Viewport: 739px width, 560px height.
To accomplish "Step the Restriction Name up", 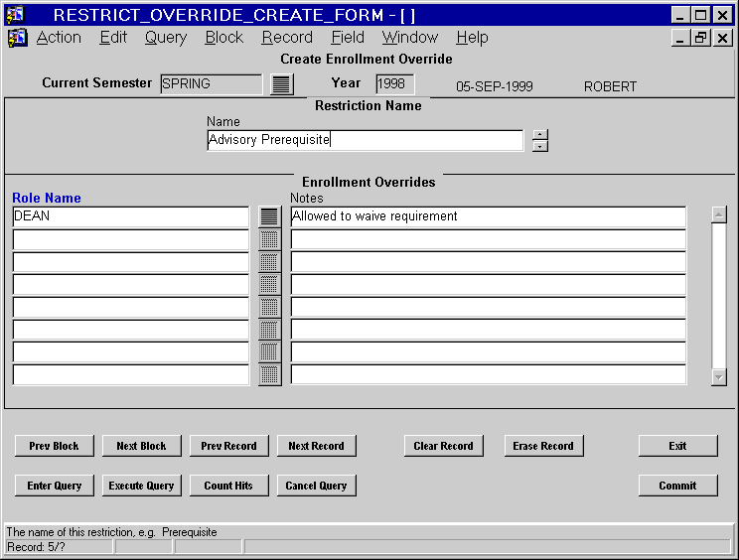I will coord(540,135).
